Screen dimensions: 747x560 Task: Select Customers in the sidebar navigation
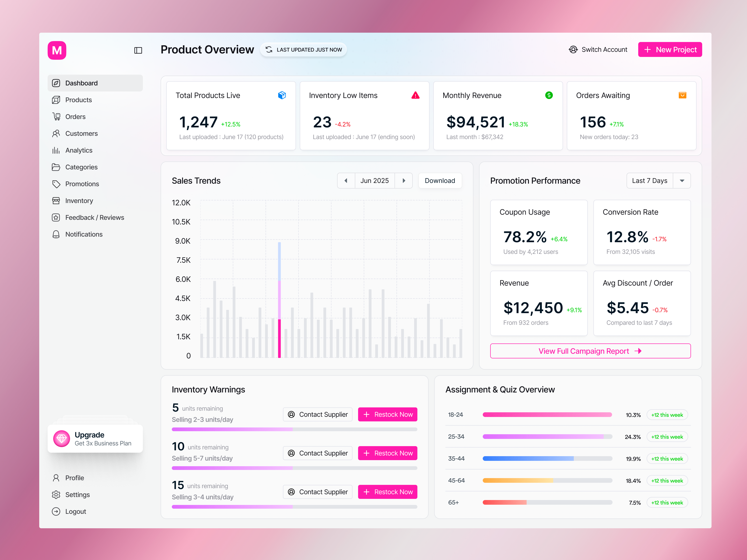[81, 133]
